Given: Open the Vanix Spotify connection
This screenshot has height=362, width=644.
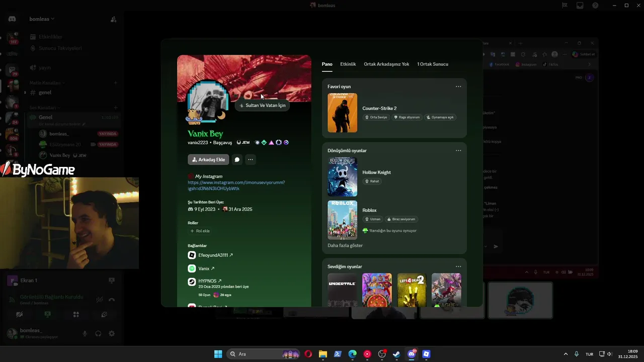Looking at the screenshot, I should pyautogui.click(x=206, y=268).
